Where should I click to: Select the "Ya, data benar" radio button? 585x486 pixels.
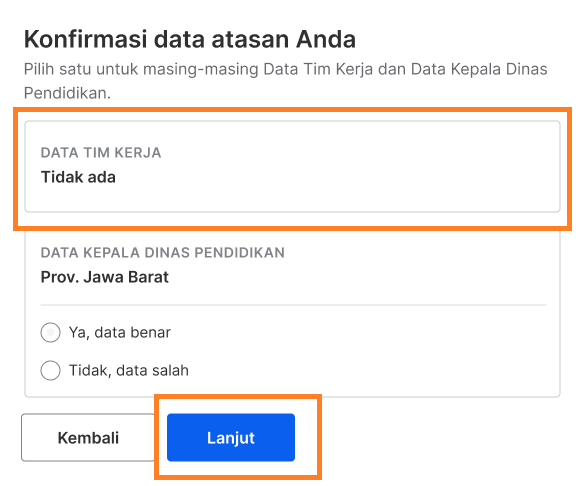[50, 332]
